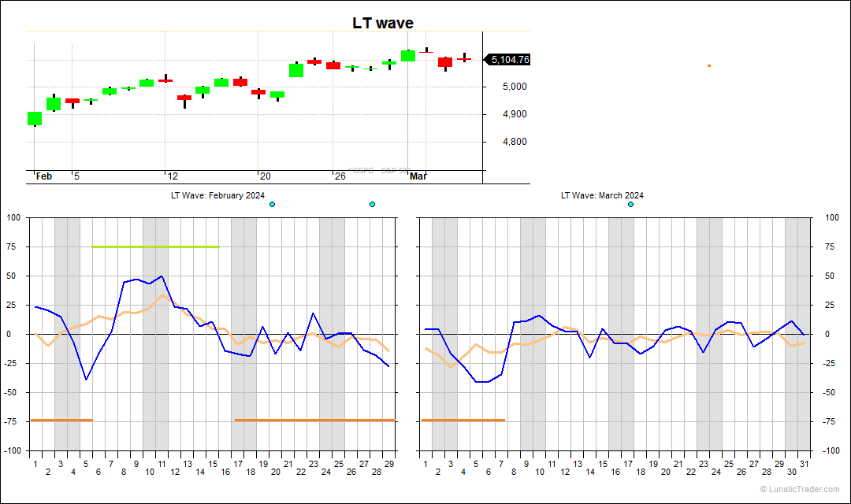Click the blue line low near February 5
Screen dimensions: 851x504
[x=86, y=380]
